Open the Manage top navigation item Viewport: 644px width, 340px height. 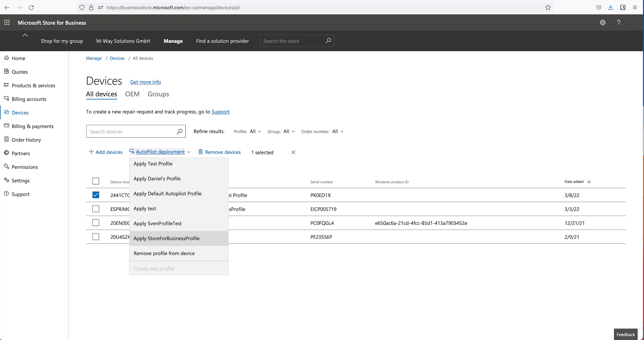tap(173, 41)
